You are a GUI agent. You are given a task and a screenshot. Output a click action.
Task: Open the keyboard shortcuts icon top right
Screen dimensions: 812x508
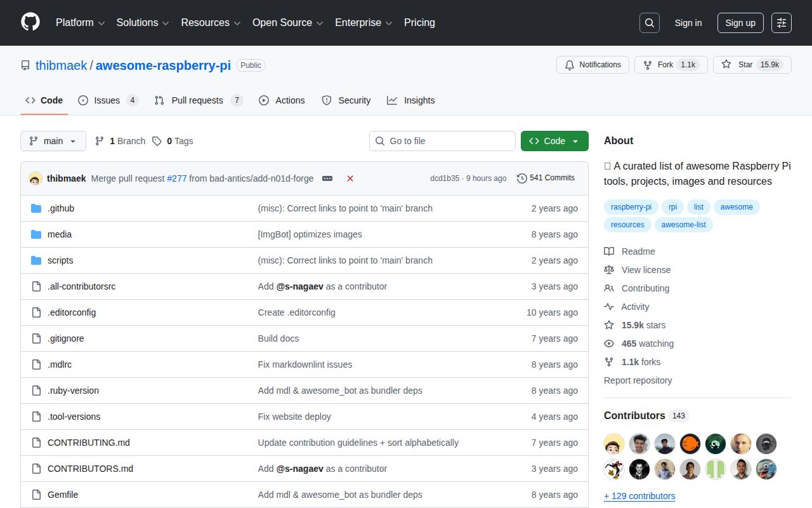[781, 23]
